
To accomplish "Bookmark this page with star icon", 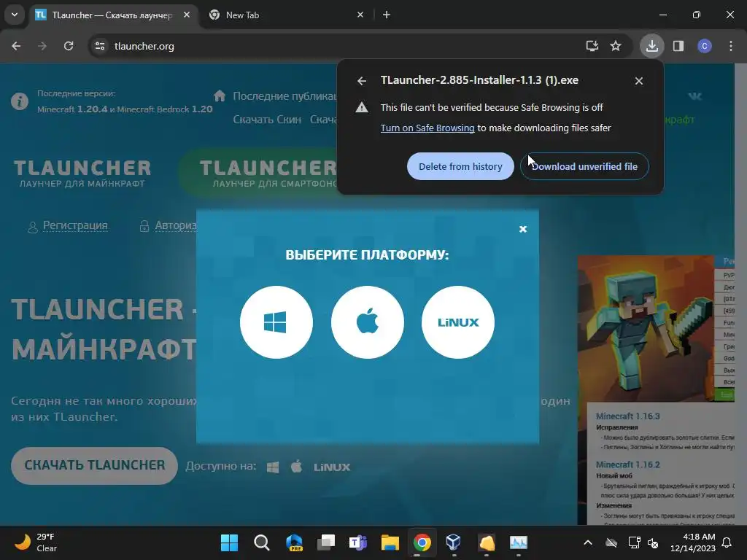I will tap(616, 46).
